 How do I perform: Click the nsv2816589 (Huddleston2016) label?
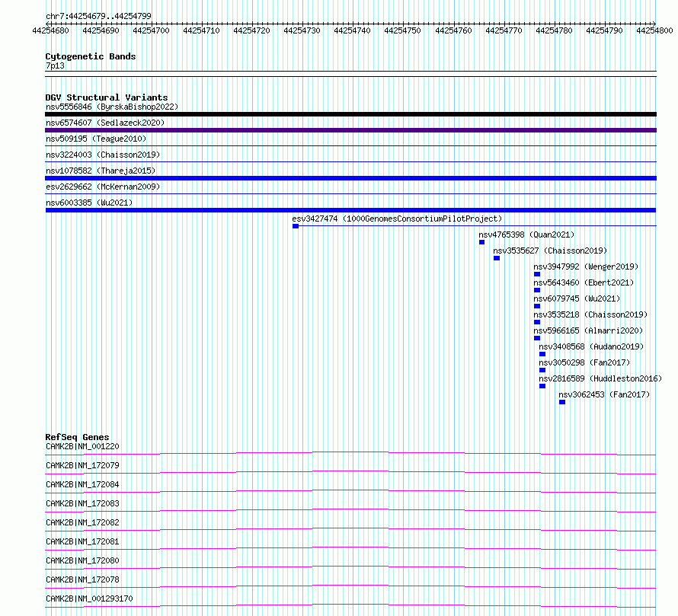click(x=600, y=378)
